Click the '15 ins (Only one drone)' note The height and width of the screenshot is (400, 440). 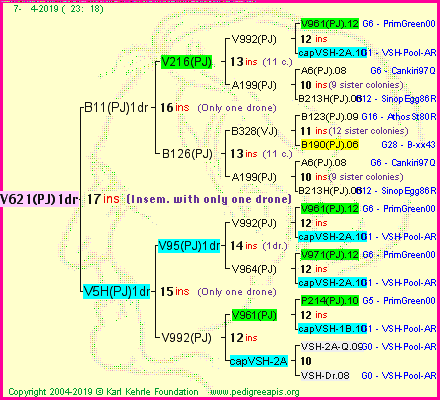pos(218,292)
